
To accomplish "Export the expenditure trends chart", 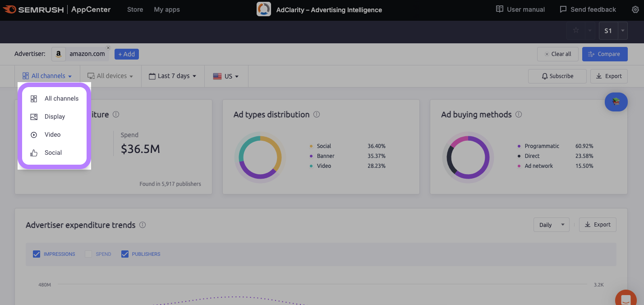I will click(x=598, y=225).
